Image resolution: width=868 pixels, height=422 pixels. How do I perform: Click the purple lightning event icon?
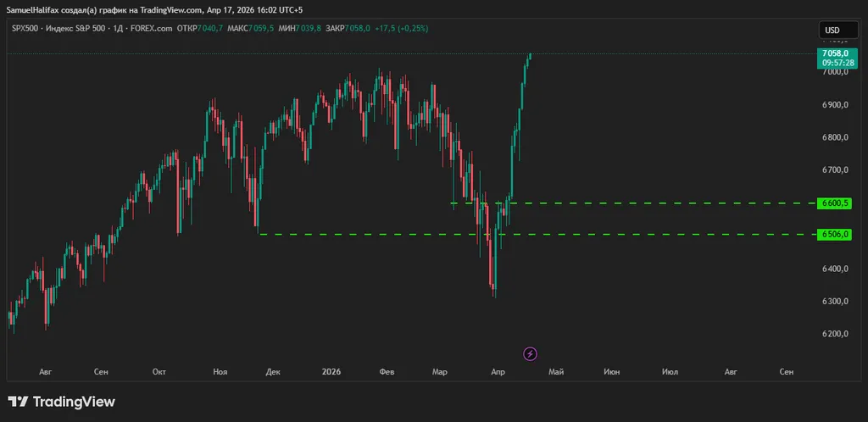pos(531,353)
